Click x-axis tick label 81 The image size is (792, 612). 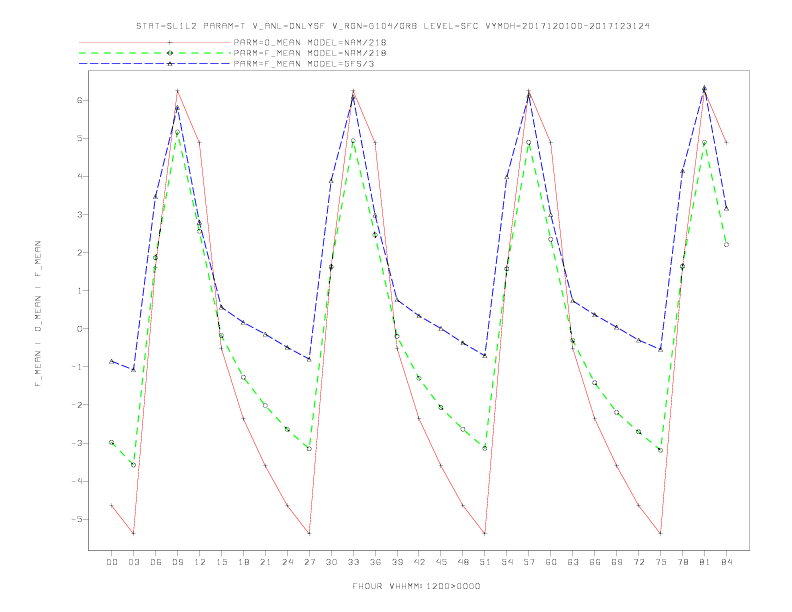tap(705, 562)
